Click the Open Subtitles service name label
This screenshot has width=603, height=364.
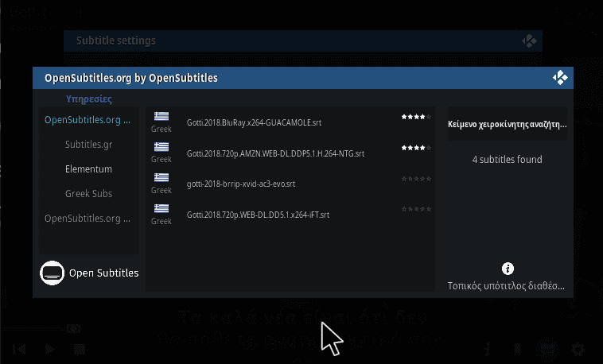coord(104,273)
